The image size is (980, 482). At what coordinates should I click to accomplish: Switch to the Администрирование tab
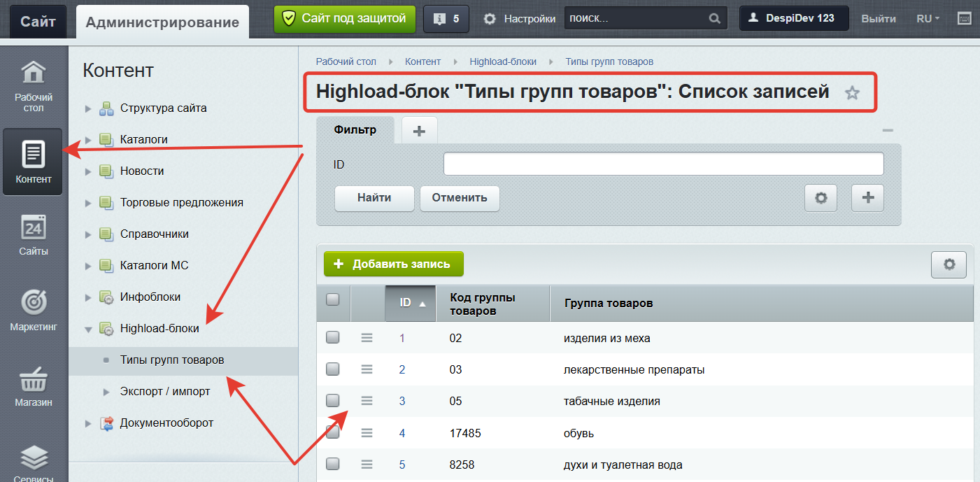162,22
